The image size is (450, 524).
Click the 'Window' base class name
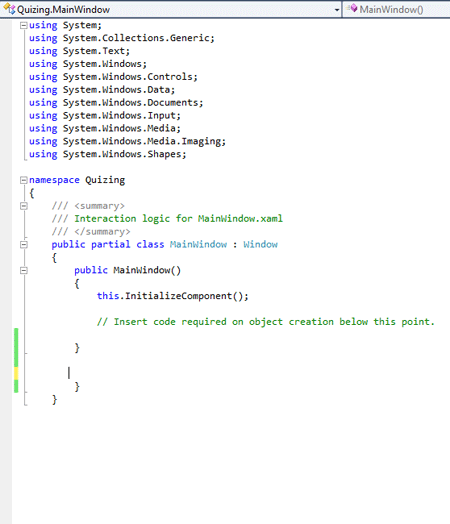point(260,245)
